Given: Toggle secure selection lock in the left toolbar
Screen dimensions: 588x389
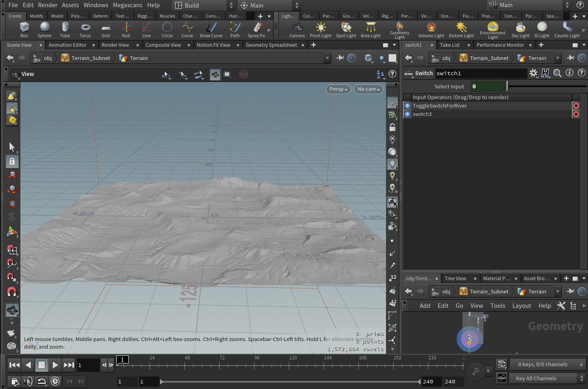Looking at the screenshot, I should (x=12, y=161).
